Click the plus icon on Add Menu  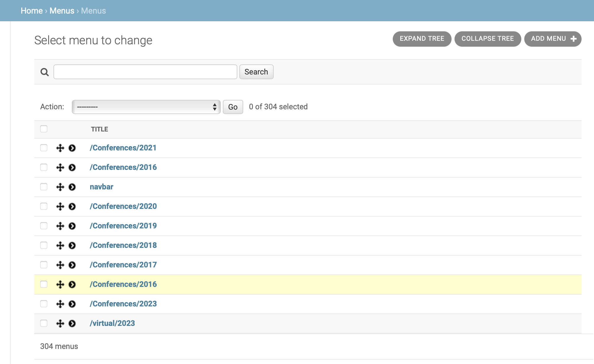573,38
